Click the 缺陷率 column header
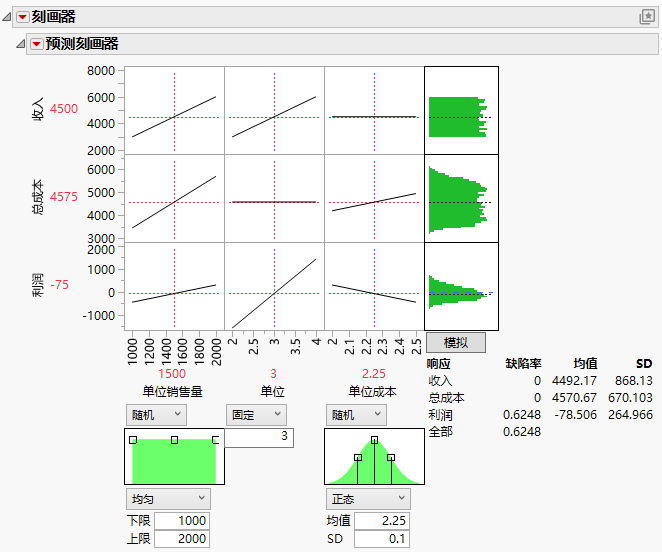This screenshot has width=662, height=552. coord(524,364)
